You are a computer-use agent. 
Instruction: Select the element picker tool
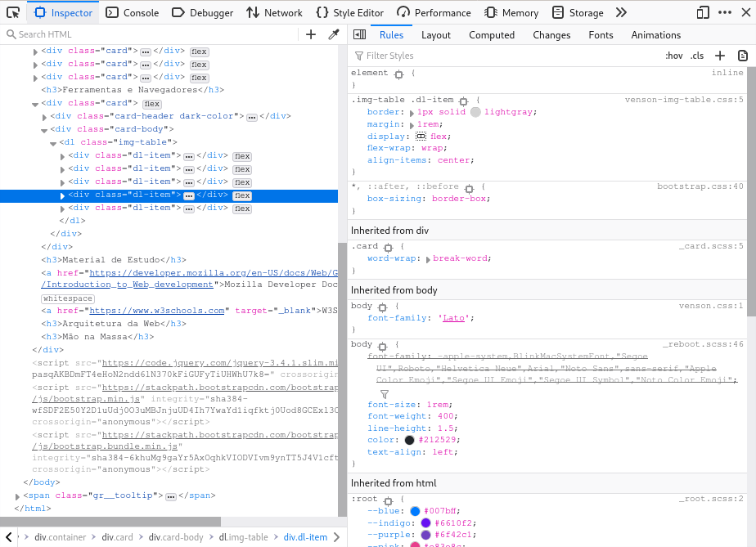pos(13,12)
